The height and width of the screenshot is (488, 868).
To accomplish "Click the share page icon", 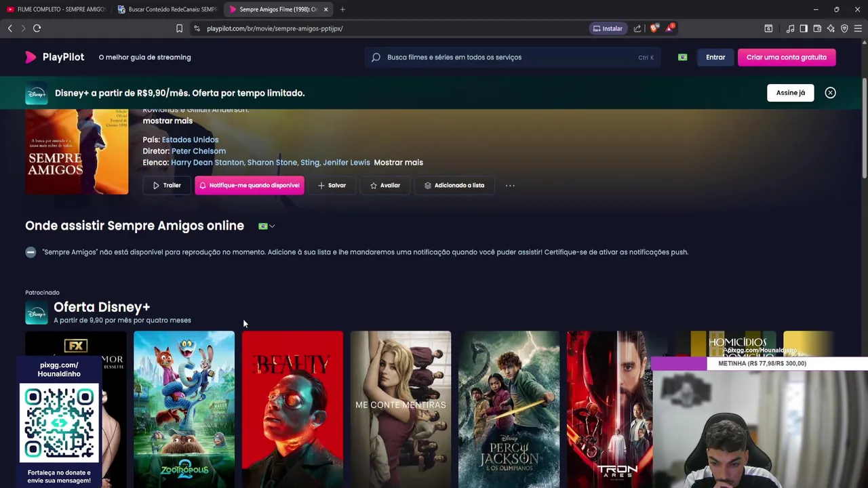I will tap(637, 28).
